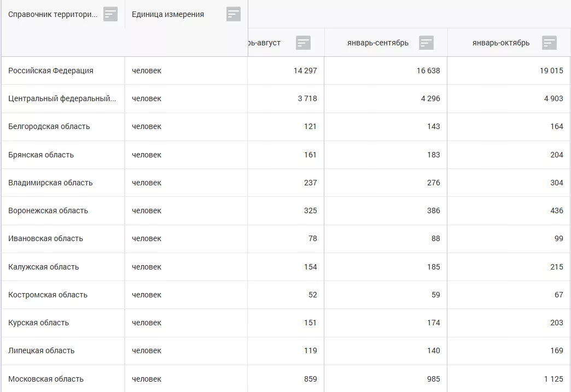The height and width of the screenshot is (392, 571).
Task: Click filter icon in январь-август column
Action: (x=303, y=43)
